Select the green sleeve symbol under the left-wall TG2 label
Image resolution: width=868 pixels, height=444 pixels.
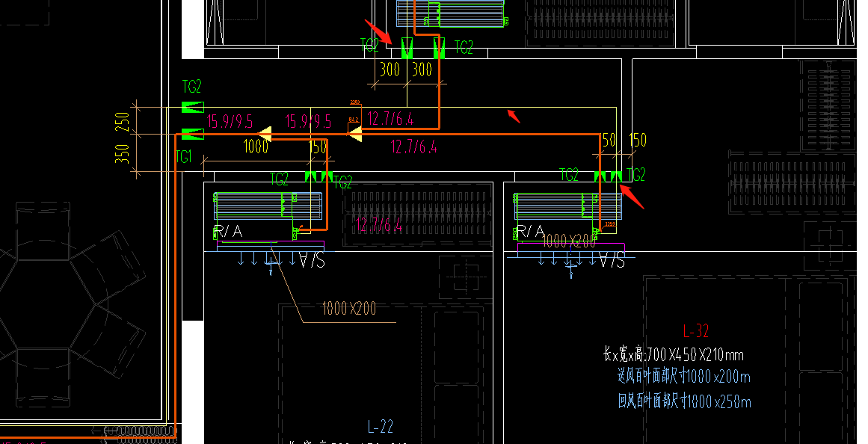193,108
